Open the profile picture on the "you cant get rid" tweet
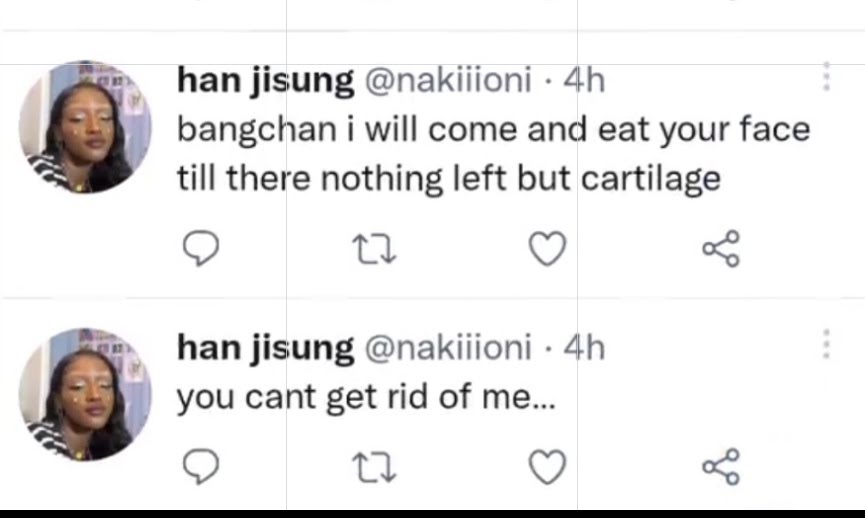The height and width of the screenshot is (518, 865). coord(85,393)
